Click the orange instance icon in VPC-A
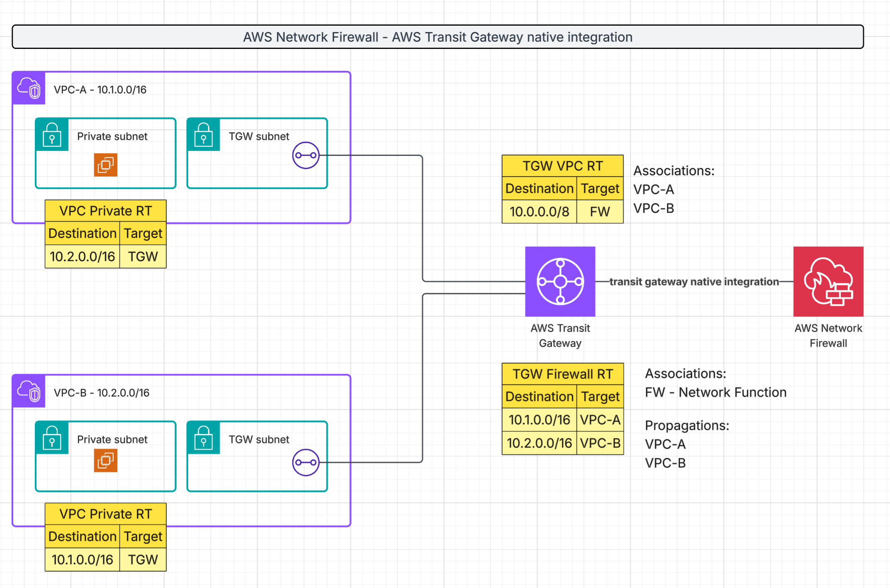 pos(106,165)
